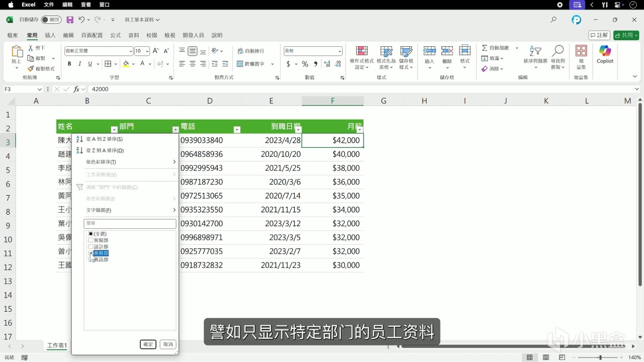
Task: Click the 註解 comments button
Action: pos(599,35)
